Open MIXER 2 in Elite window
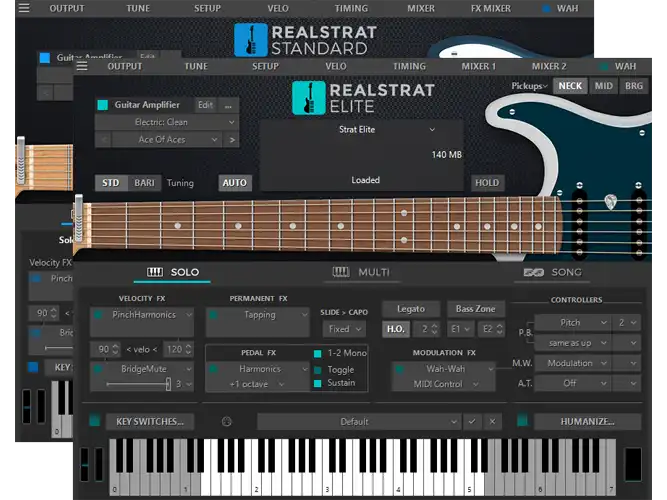Image resolution: width=667 pixels, height=500 pixels. click(549, 66)
